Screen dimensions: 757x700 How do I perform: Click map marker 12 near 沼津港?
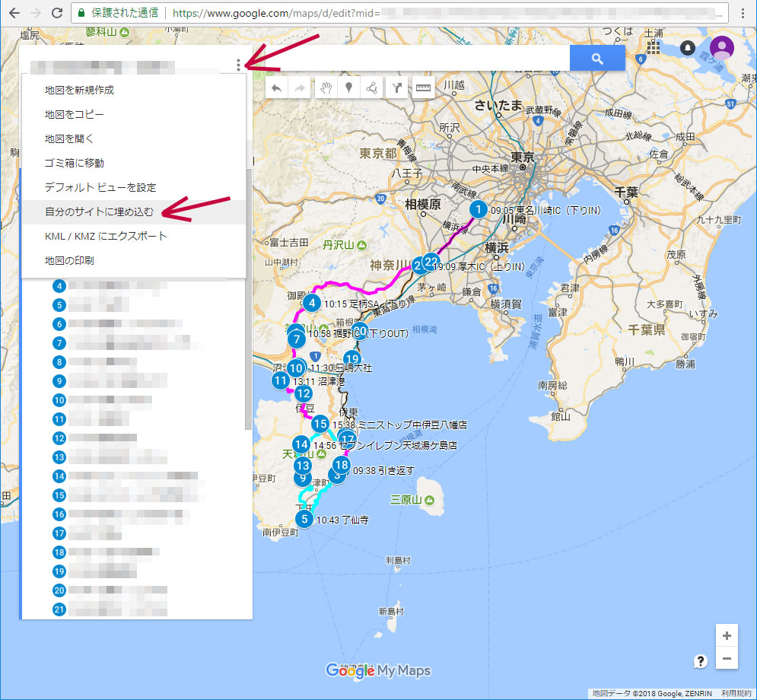[304, 393]
